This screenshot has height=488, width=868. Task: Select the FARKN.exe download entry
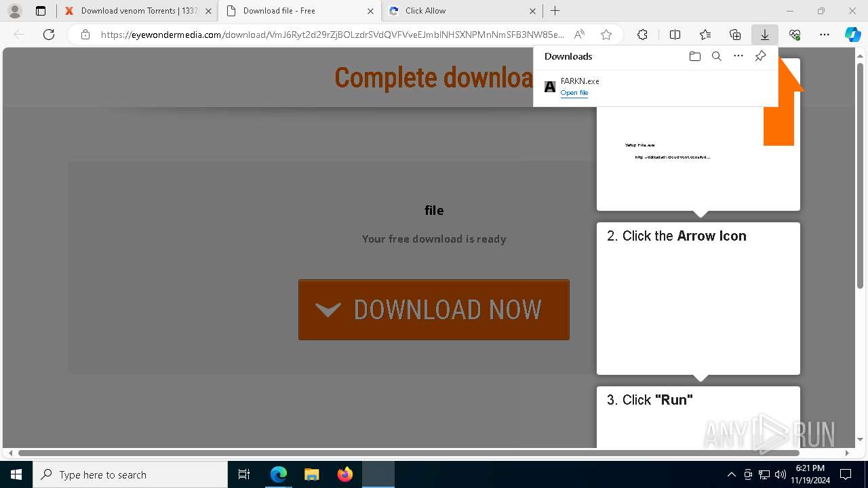click(655, 87)
